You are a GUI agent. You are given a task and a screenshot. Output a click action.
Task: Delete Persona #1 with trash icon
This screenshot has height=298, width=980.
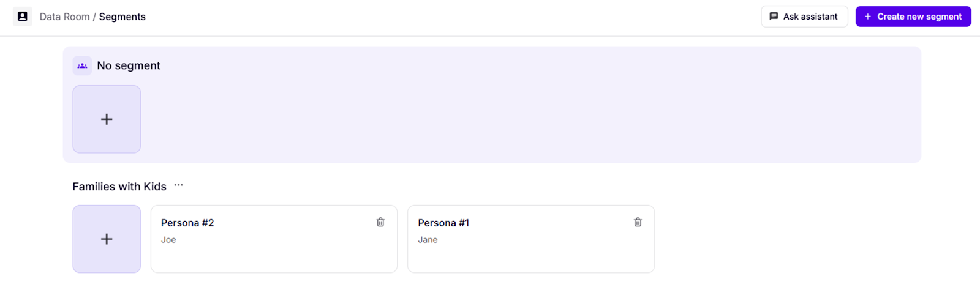[638, 222]
